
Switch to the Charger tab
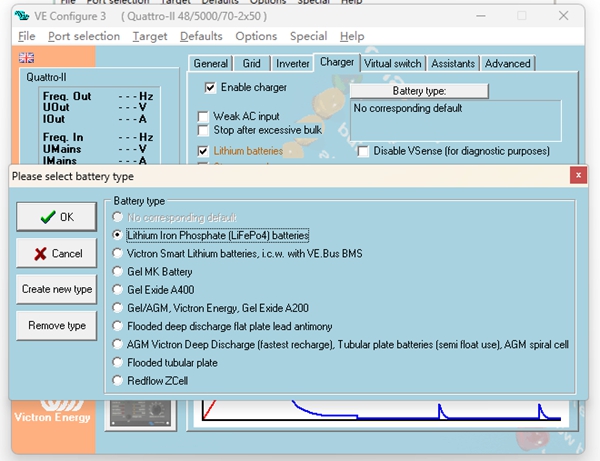click(x=337, y=62)
